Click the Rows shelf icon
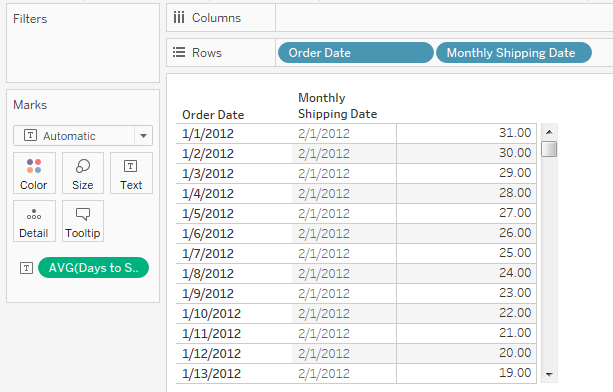 point(179,52)
